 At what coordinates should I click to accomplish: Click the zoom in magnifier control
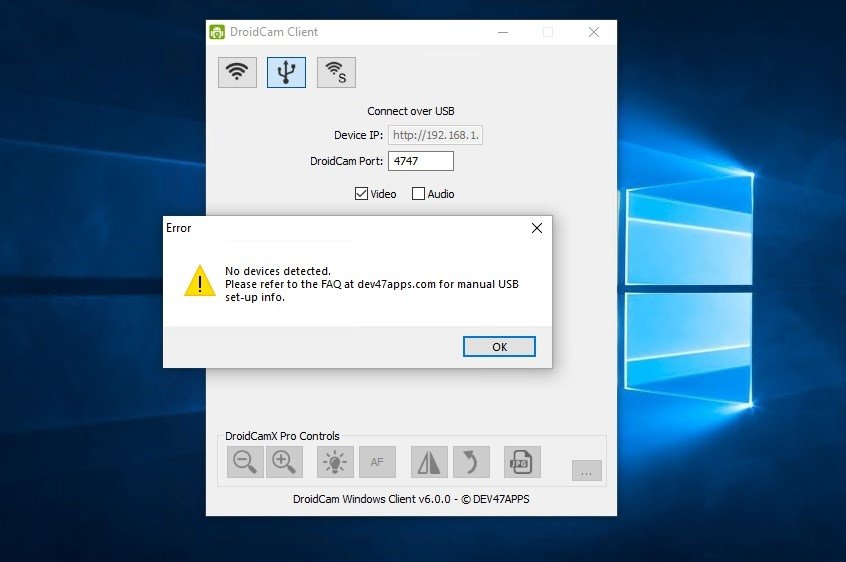[x=284, y=462]
